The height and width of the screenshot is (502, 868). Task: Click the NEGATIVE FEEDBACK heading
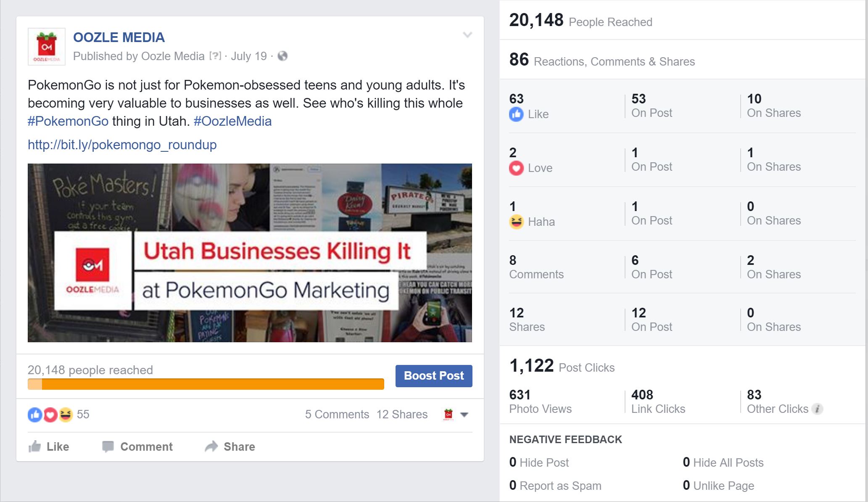[x=565, y=439]
